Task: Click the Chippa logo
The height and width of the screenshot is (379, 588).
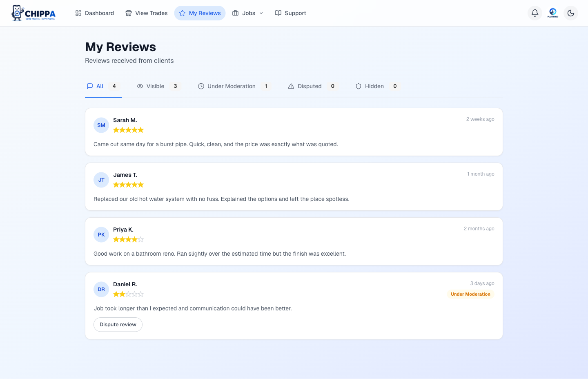Action: (33, 13)
